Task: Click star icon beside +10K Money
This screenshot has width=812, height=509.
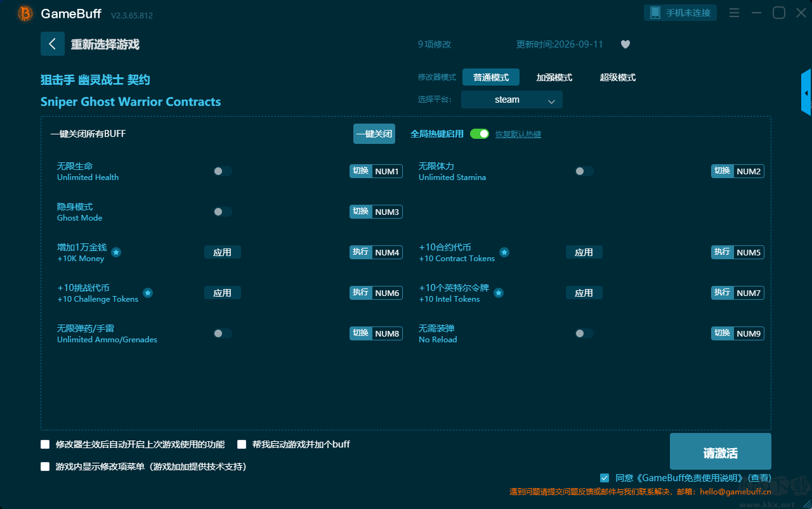Action: coord(116,252)
